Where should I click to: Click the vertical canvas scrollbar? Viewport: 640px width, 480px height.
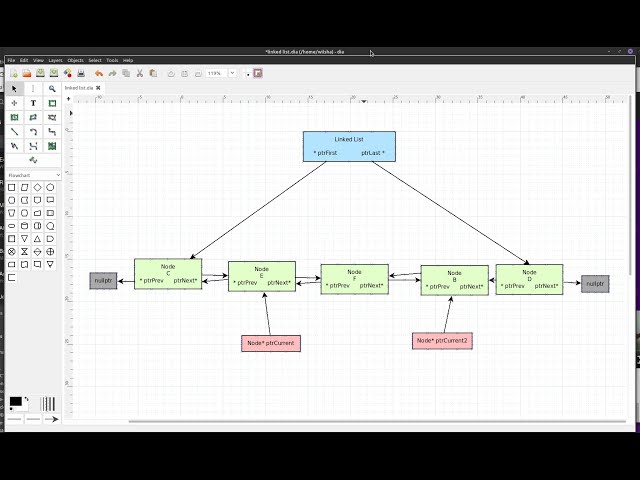pyautogui.click(x=630, y=184)
